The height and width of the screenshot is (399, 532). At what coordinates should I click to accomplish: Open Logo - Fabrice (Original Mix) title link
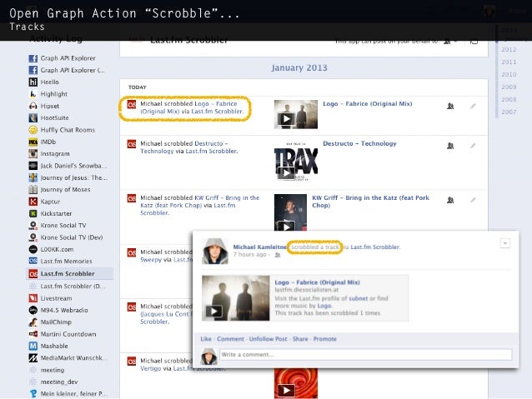click(x=368, y=104)
